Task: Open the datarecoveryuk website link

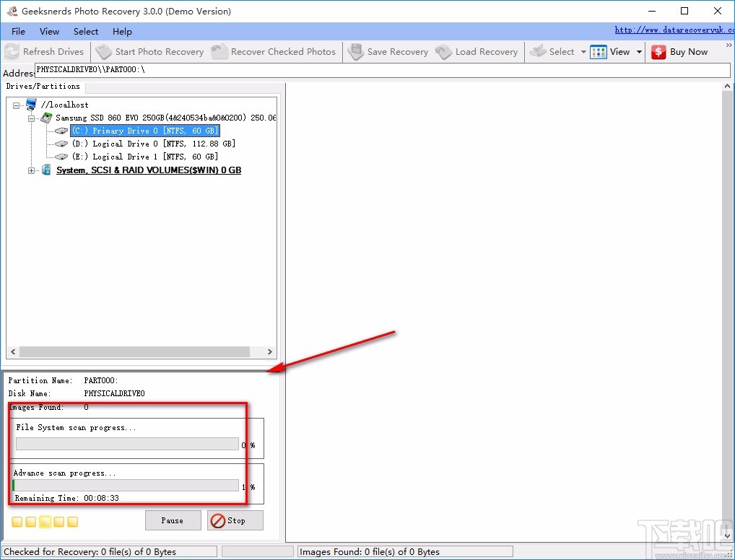Action: coord(674,30)
